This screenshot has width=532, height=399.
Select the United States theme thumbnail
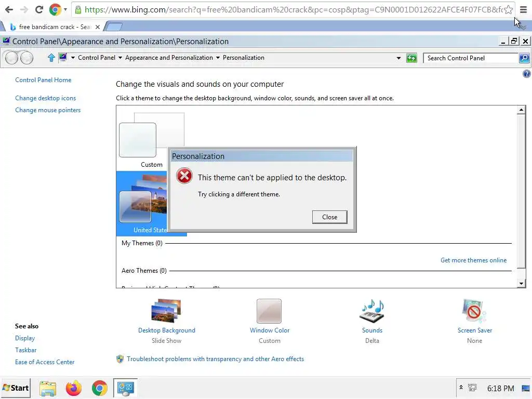click(142, 204)
